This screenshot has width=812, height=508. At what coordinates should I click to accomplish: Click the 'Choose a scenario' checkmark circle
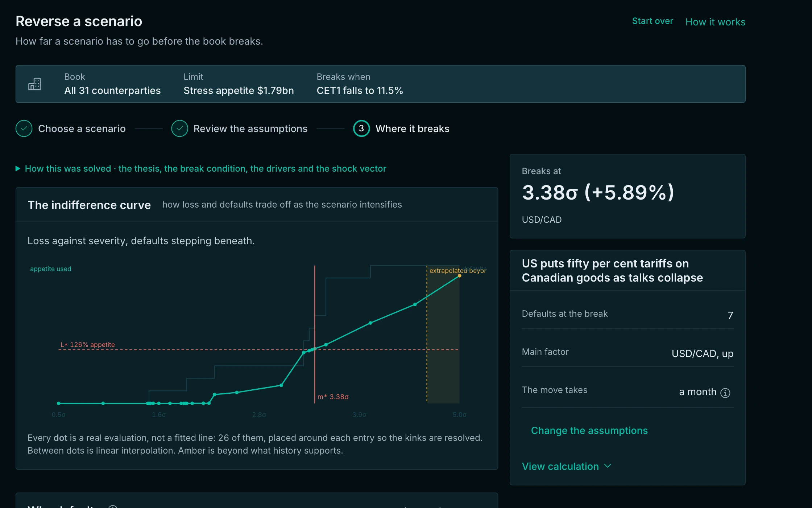pyautogui.click(x=24, y=128)
